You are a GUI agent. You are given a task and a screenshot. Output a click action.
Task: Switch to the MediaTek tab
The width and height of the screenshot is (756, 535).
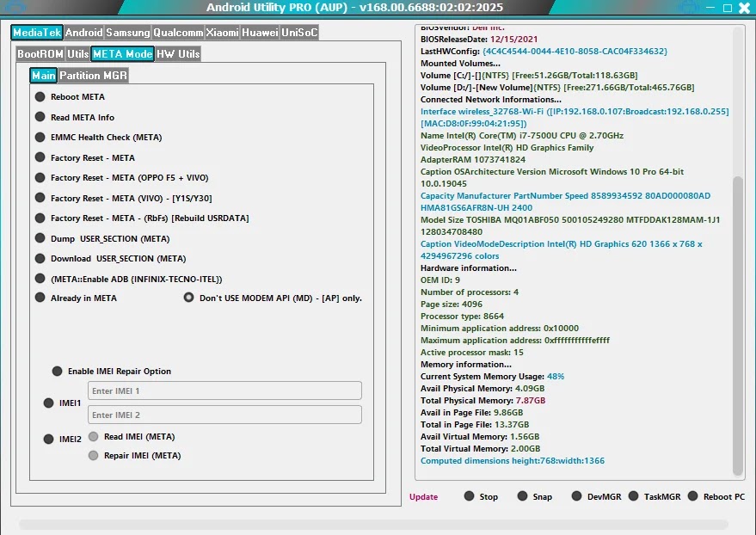[x=37, y=33]
